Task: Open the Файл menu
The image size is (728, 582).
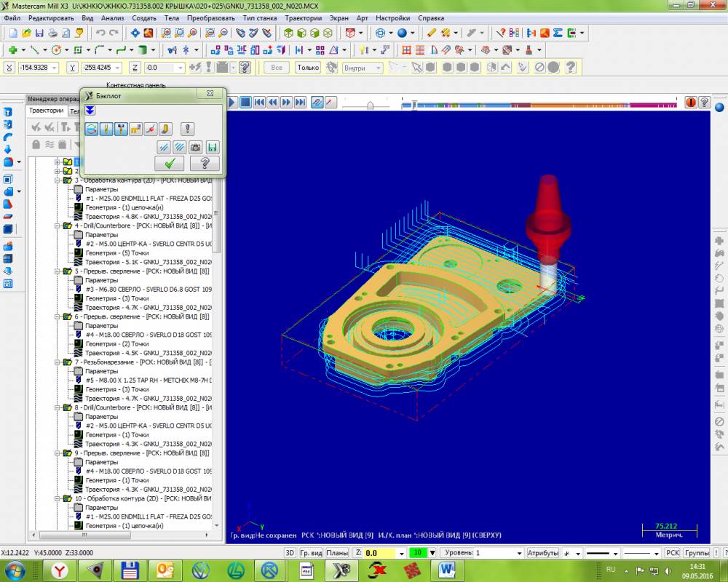Action: point(12,18)
